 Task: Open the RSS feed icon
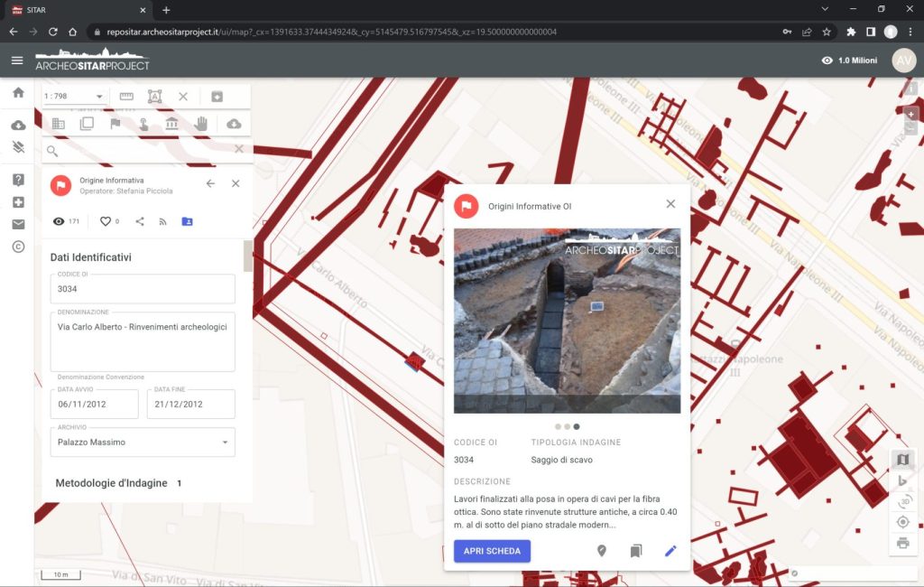click(x=163, y=222)
